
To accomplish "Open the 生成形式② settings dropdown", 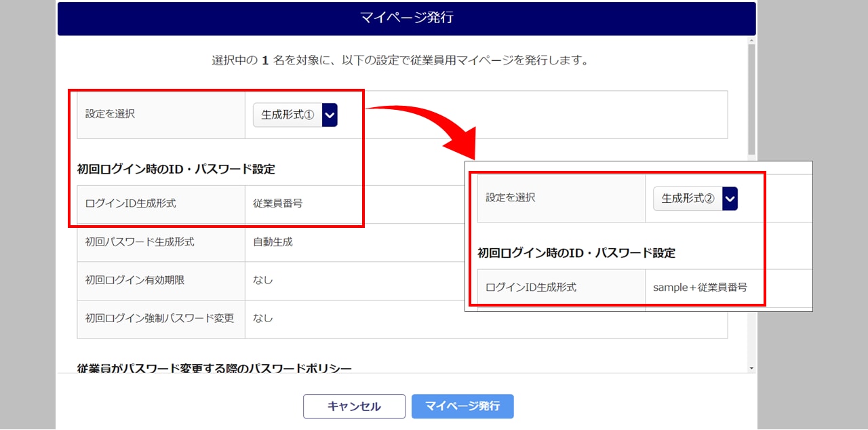I will [688, 199].
